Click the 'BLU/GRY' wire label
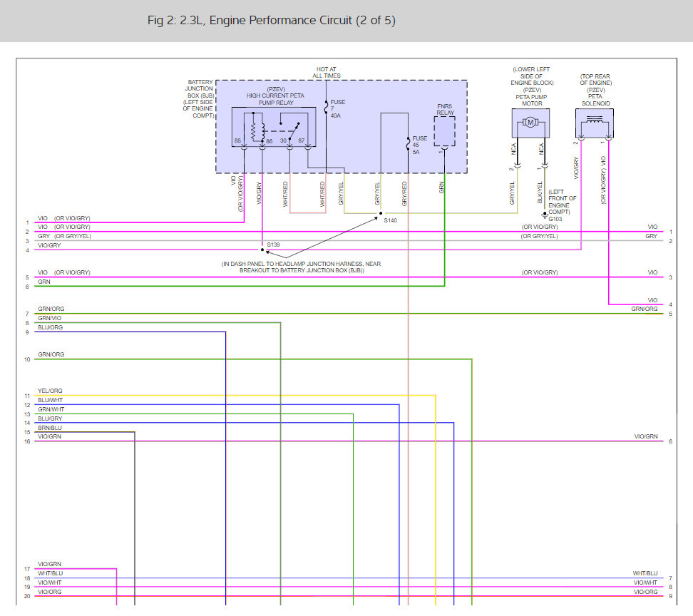The width and height of the screenshot is (693, 616). point(50,419)
